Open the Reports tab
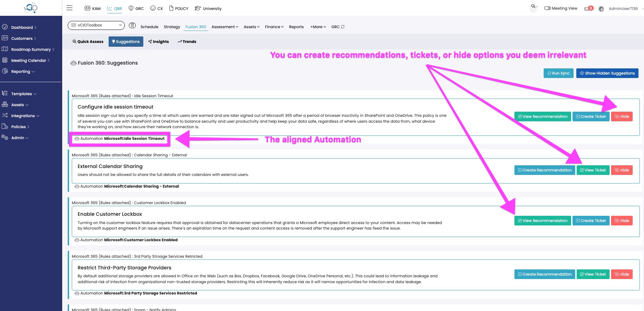644x311 pixels. 296,27
